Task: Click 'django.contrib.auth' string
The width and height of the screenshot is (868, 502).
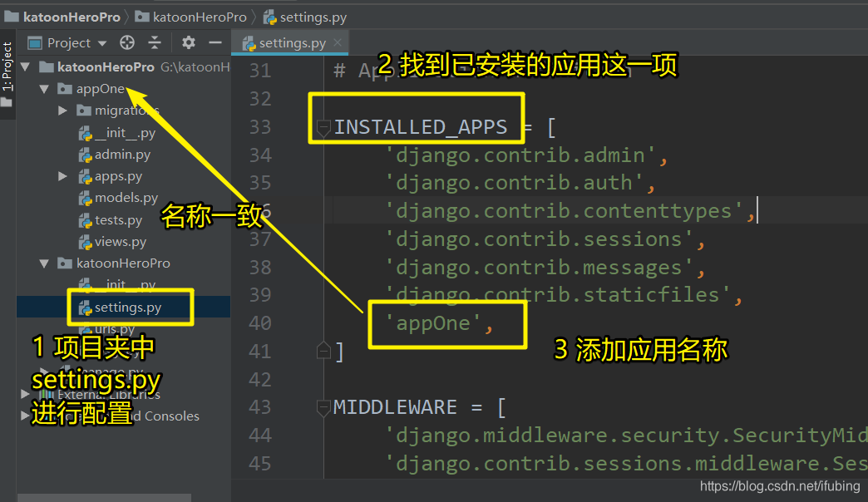Action: click(x=515, y=183)
